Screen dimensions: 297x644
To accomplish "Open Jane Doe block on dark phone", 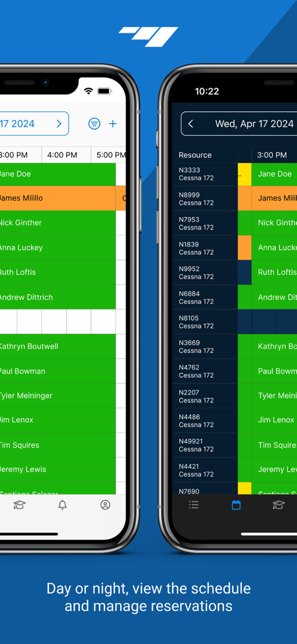I will 274,174.
